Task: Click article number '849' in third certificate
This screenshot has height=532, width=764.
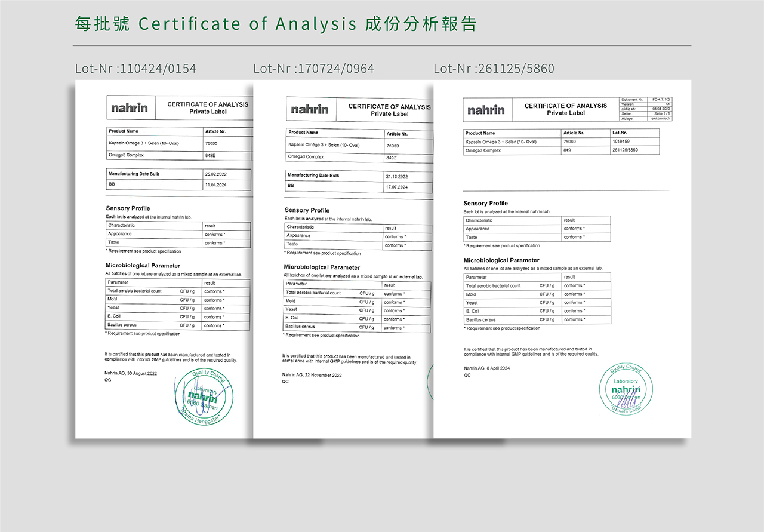Action: (x=568, y=150)
